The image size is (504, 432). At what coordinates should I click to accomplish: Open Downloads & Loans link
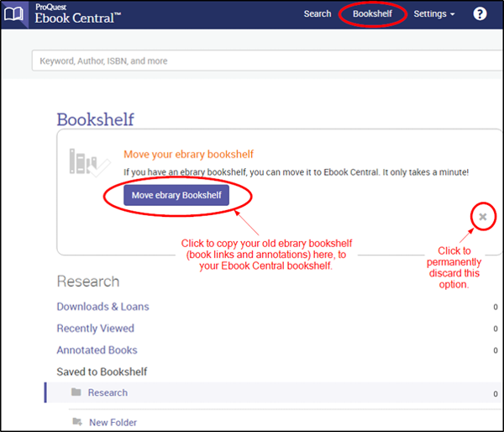point(102,307)
